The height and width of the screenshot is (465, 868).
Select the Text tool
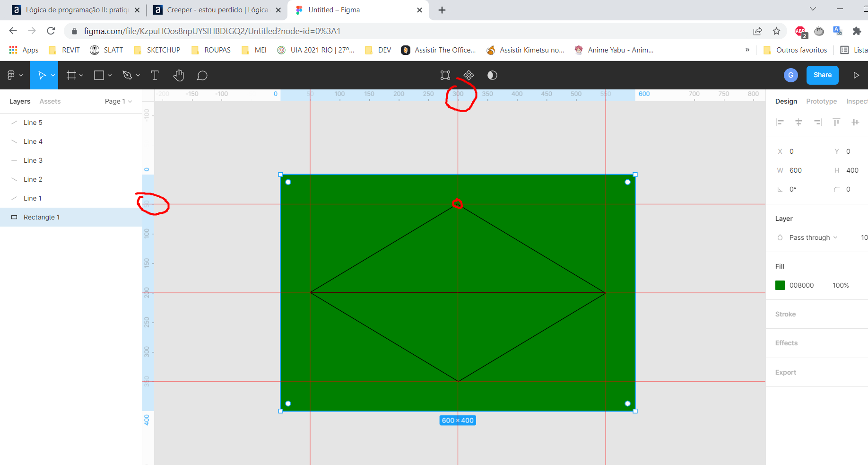(x=155, y=75)
